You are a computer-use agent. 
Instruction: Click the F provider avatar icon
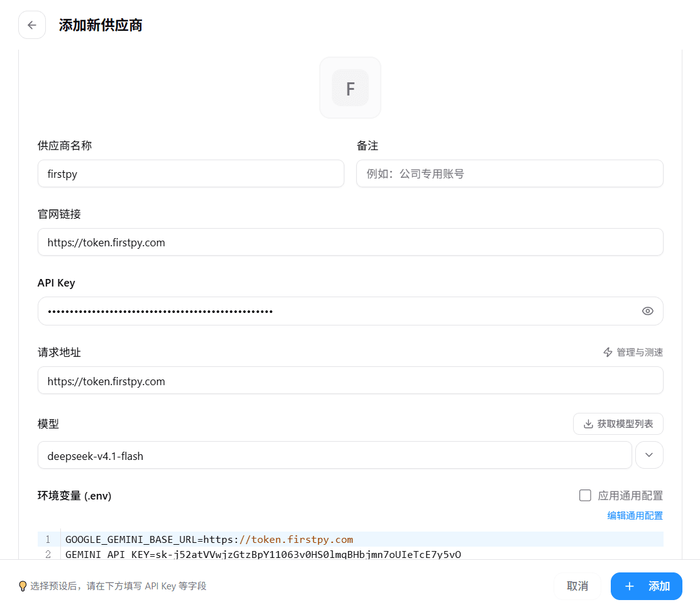click(351, 88)
